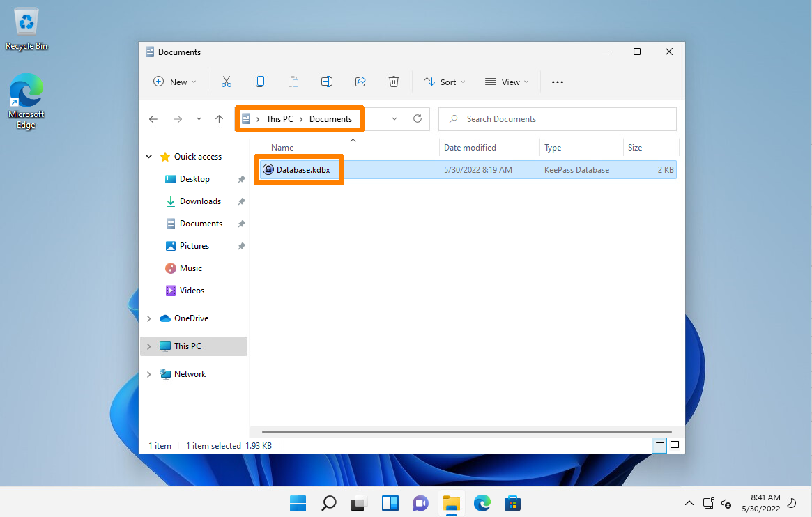
Task: Select the Database.kdbx file
Action: coord(302,169)
